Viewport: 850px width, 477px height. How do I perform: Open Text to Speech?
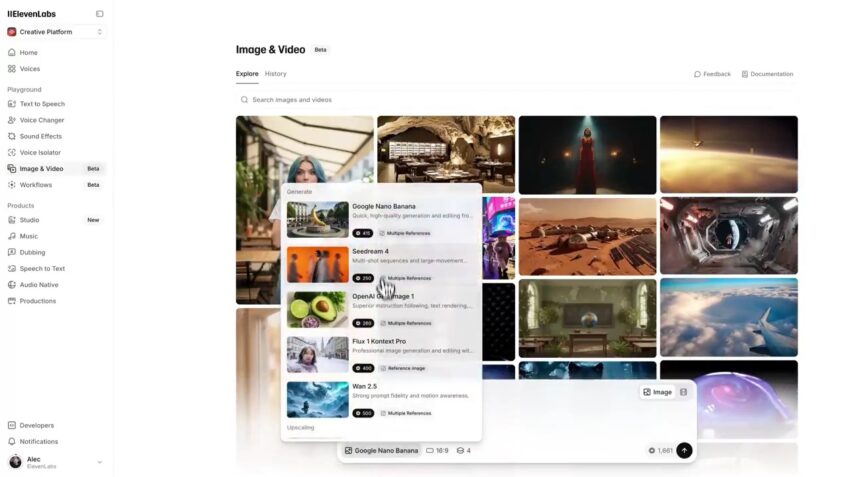click(42, 104)
